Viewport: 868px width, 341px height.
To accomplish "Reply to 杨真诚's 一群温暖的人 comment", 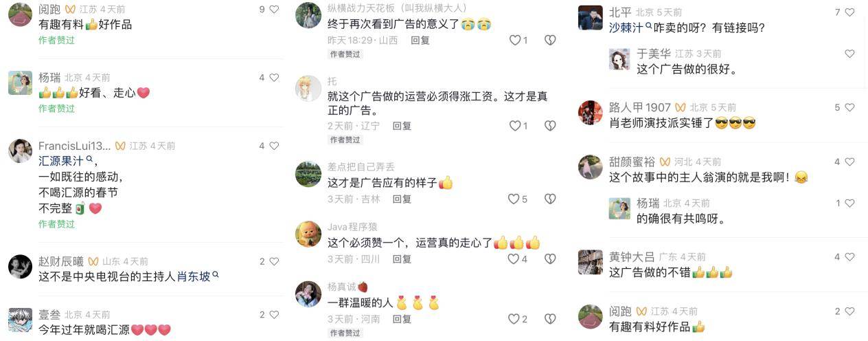I will [x=402, y=319].
